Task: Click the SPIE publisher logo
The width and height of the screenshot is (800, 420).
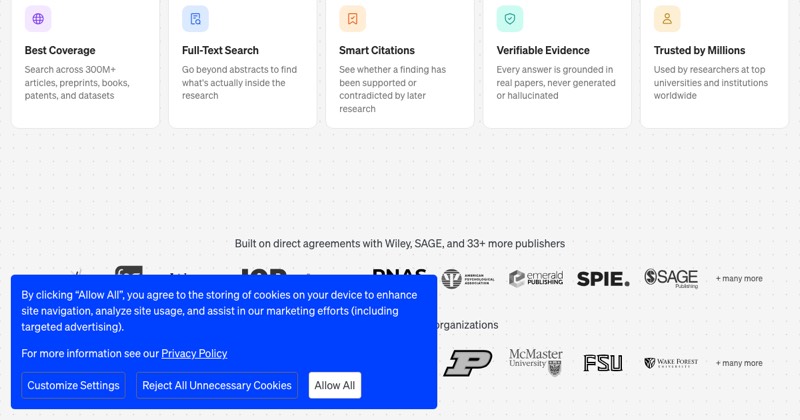Action: pos(603,279)
